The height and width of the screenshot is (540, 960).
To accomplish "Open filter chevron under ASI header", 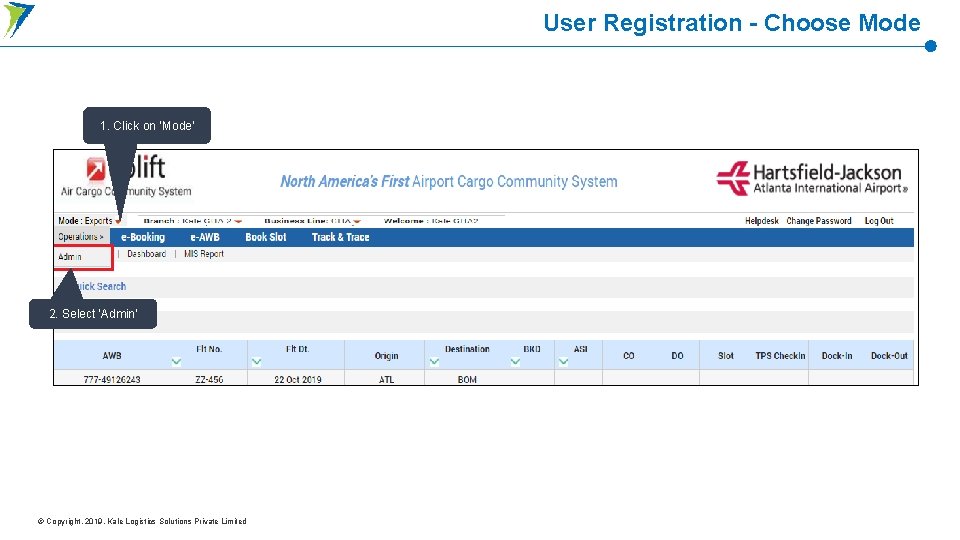I will 563,361.
